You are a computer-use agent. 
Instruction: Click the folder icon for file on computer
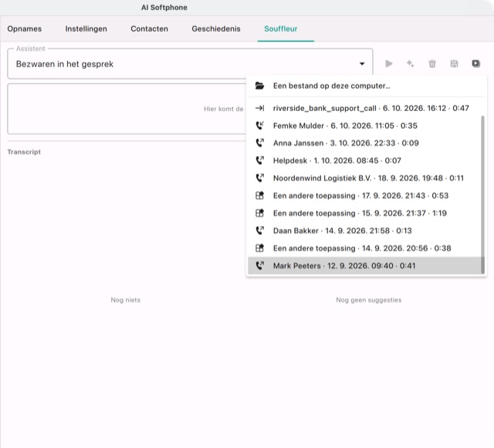(259, 86)
